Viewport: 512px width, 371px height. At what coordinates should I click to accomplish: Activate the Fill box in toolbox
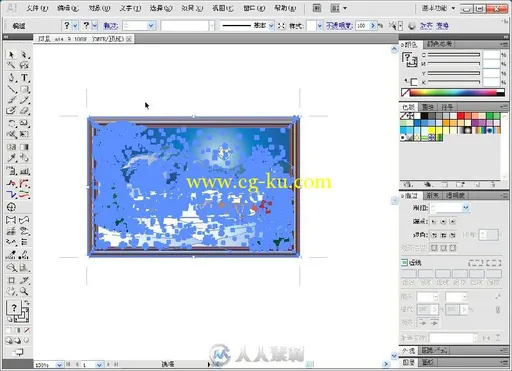coord(13,308)
